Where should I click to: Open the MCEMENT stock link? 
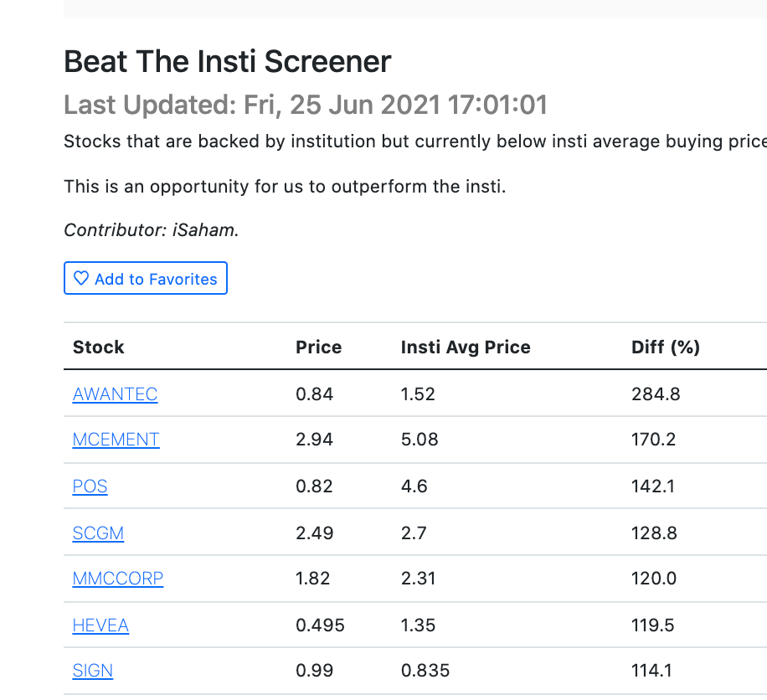(x=116, y=440)
